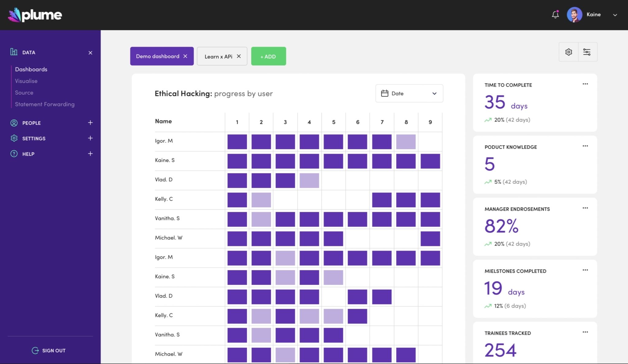
Task: Open the dashboard settings gear near top right
Action: click(569, 52)
